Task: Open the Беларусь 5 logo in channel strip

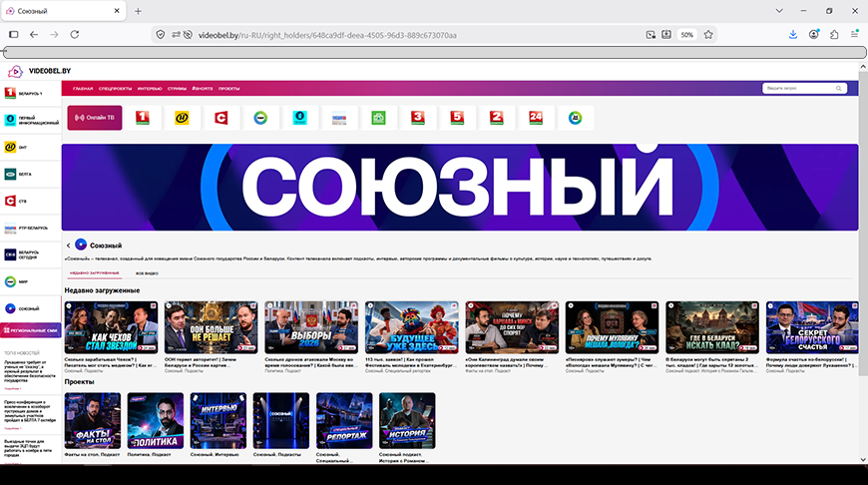Action: click(457, 118)
